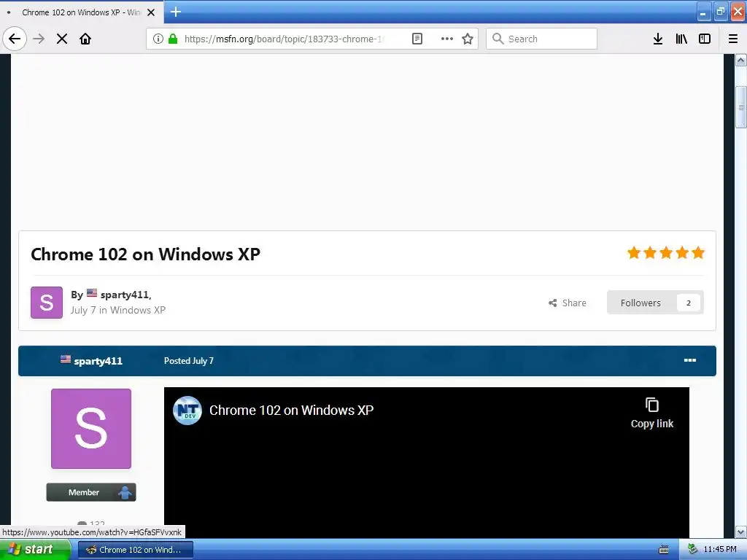Open the Windows XP forum link

[138, 310]
